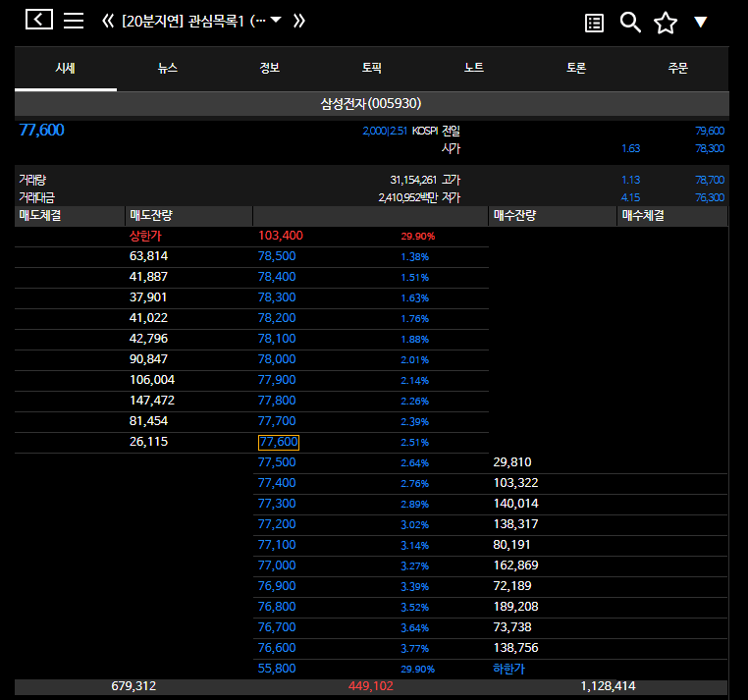Click the search magnifier icon
Screen dimensions: 748x700
pyautogui.click(x=630, y=23)
